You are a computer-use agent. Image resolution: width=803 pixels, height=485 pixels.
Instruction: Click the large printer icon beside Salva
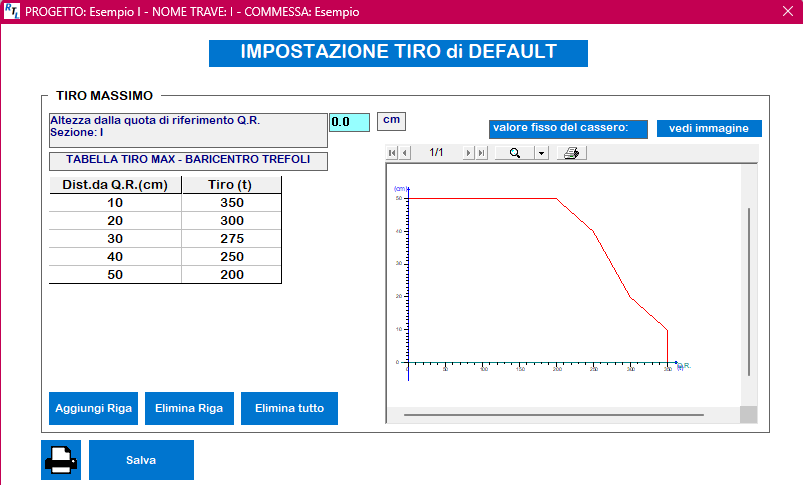click(x=60, y=460)
